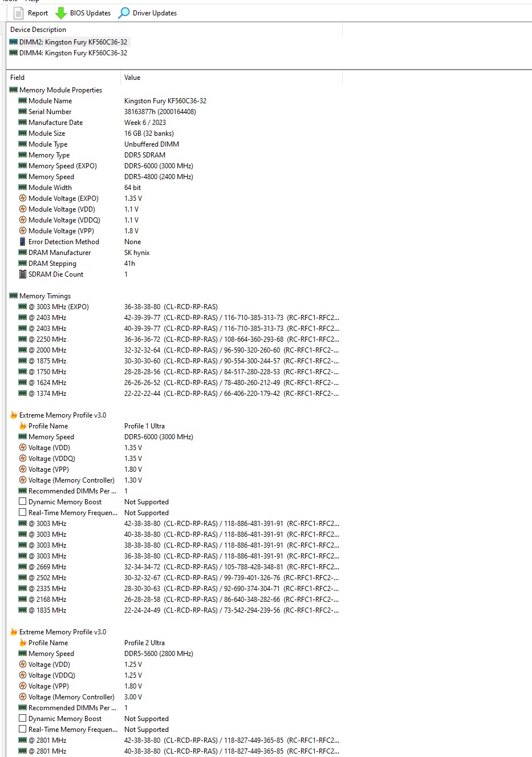Click the Profile 2 Ultra value
The image size is (532, 757).
(x=145, y=643)
